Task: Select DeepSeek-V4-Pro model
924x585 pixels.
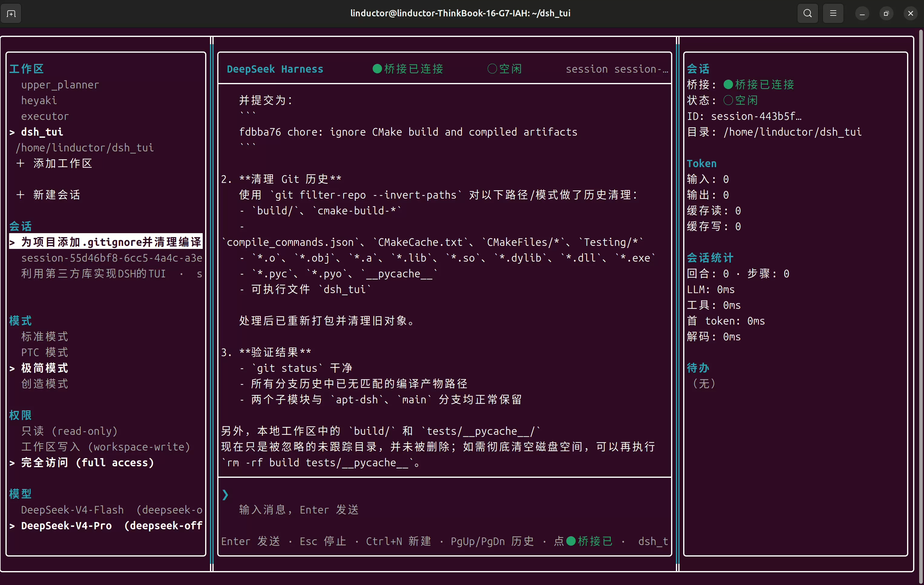Action: [x=111, y=525]
